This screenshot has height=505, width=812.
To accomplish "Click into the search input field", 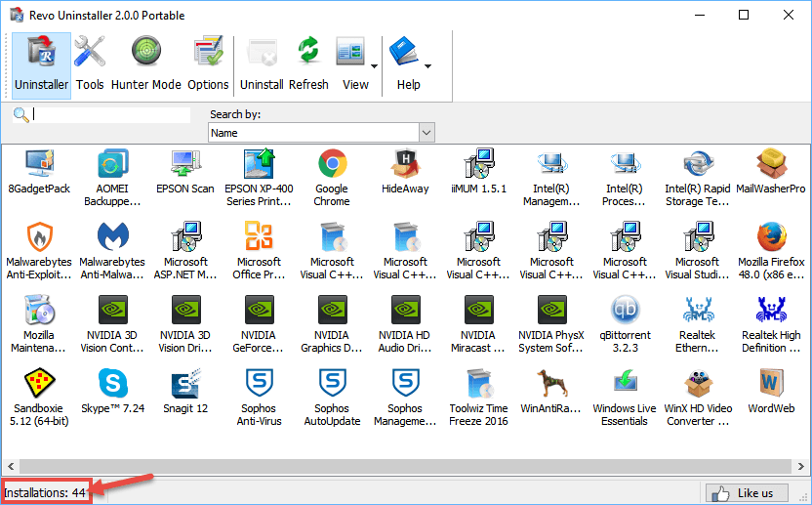I will click(111, 114).
